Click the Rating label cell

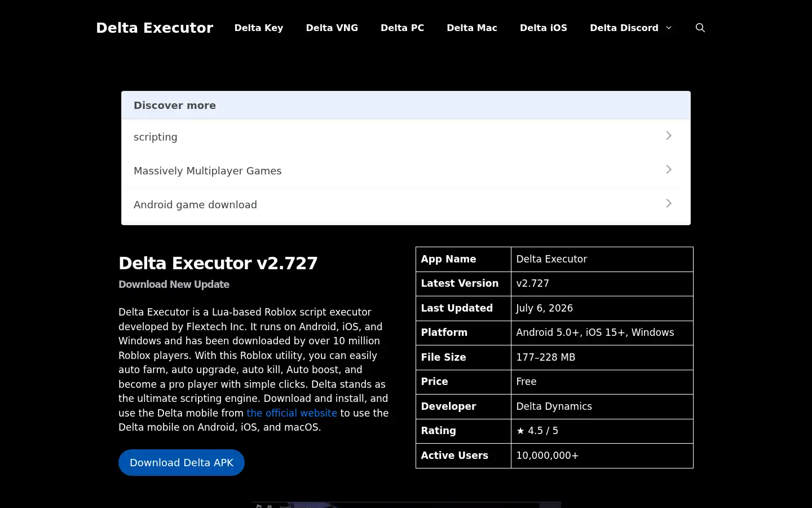(x=464, y=431)
